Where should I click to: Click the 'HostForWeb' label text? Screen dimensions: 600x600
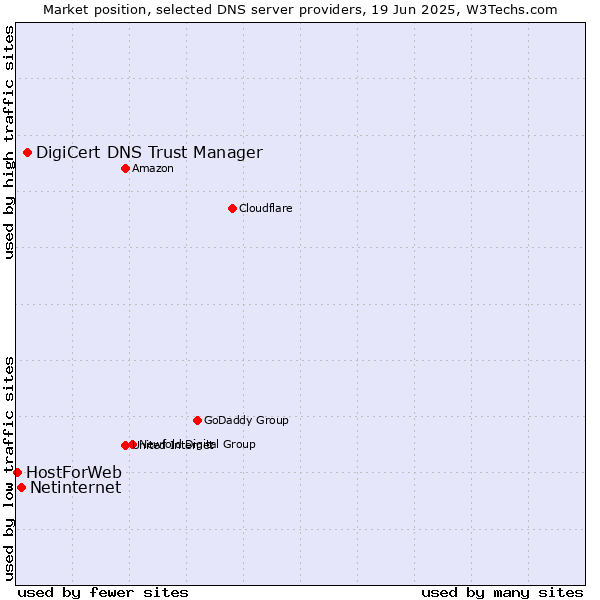[x=74, y=473]
